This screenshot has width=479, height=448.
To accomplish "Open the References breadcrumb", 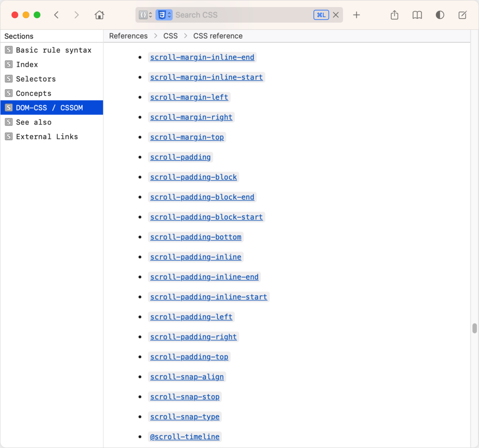I will [128, 36].
